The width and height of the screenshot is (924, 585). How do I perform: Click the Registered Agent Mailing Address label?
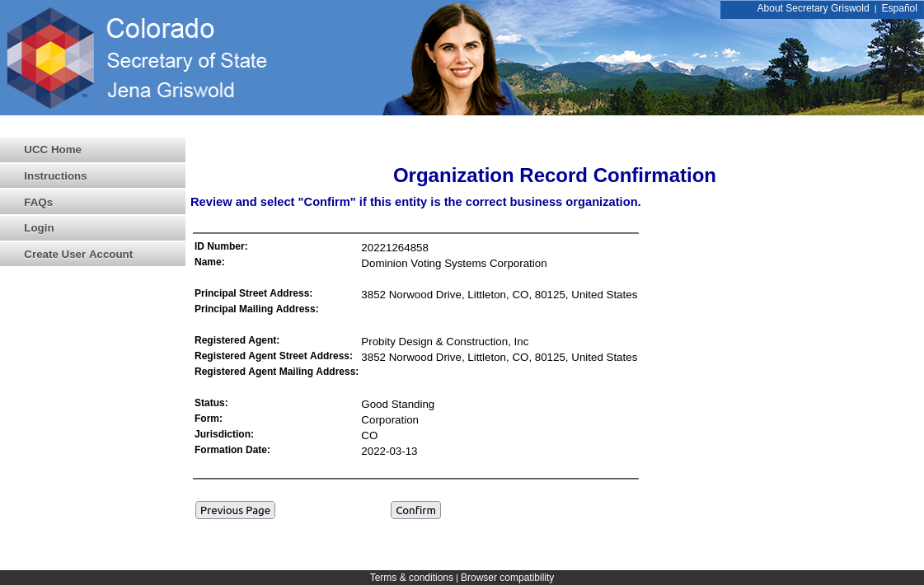[x=276, y=371]
